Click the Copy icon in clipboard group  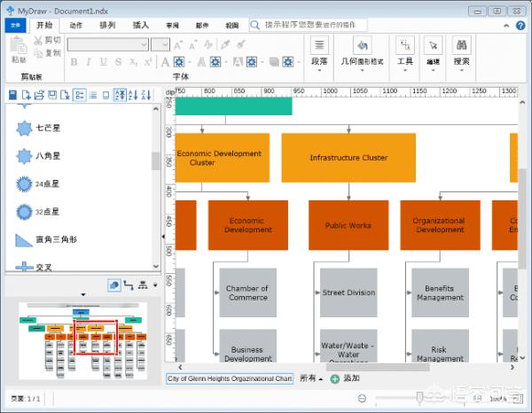tap(38, 53)
